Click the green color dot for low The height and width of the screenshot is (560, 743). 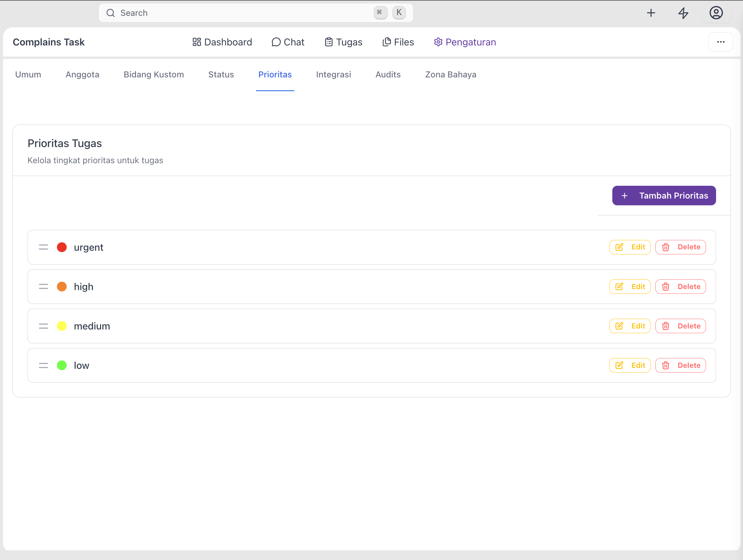62,365
